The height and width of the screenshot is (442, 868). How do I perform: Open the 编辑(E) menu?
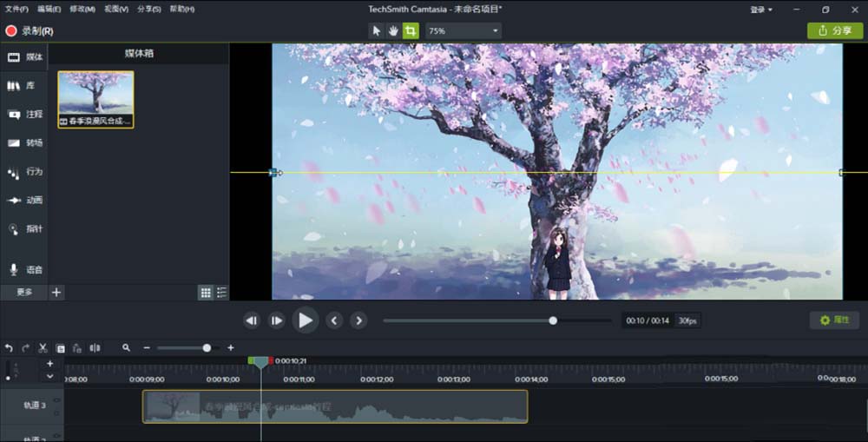[x=49, y=9]
